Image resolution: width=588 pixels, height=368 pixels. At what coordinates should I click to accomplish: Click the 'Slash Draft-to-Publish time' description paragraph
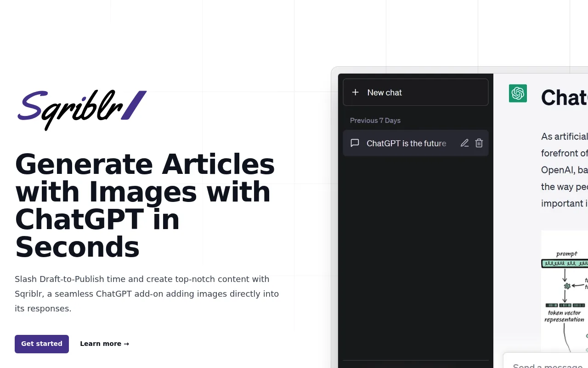click(x=147, y=293)
